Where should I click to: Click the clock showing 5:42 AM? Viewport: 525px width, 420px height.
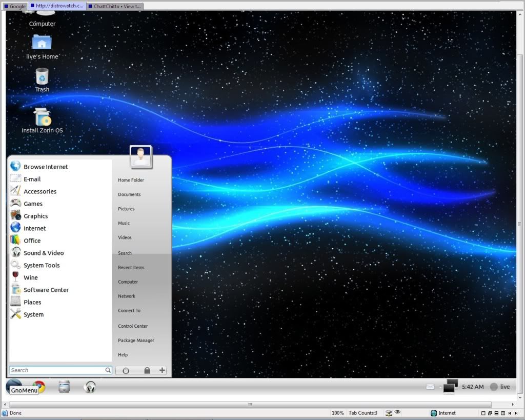[x=473, y=387]
